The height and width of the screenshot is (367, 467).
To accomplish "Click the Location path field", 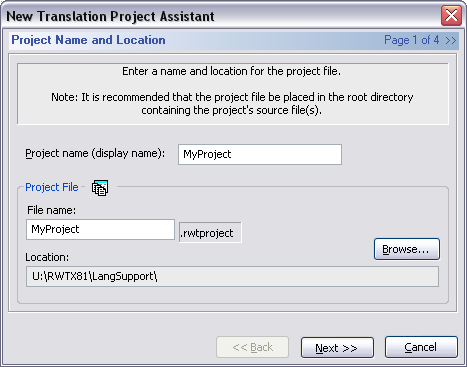I will click(232, 276).
